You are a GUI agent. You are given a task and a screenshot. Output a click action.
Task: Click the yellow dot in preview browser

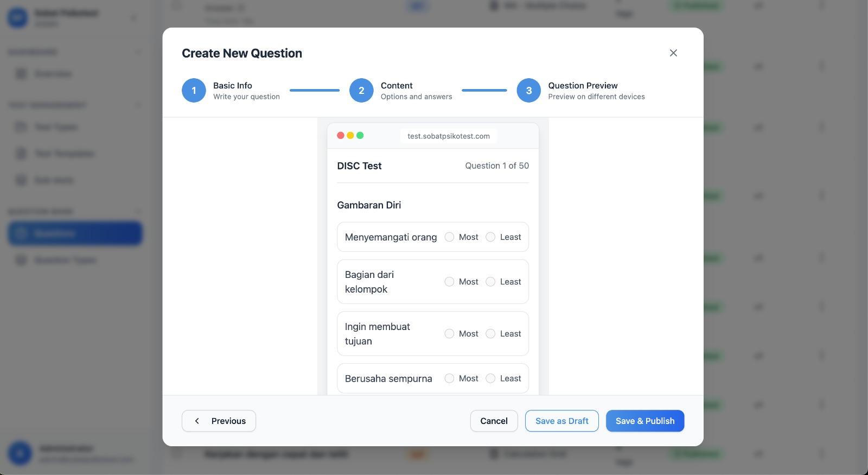pos(350,136)
